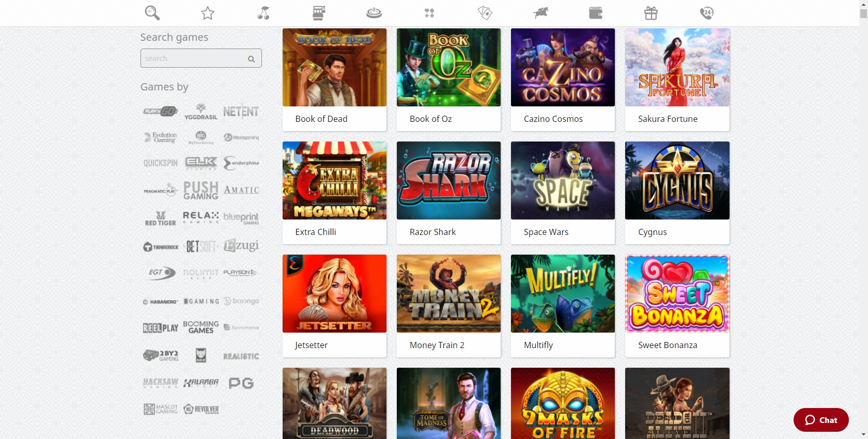Select the roulette wheel category icon
Screen dimensions: 868x439
tap(374, 13)
